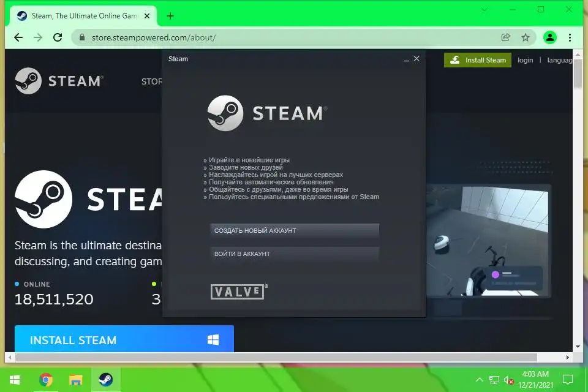
Task: Click the 'Steam' title text of the dialog
Action: pyautogui.click(x=178, y=59)
